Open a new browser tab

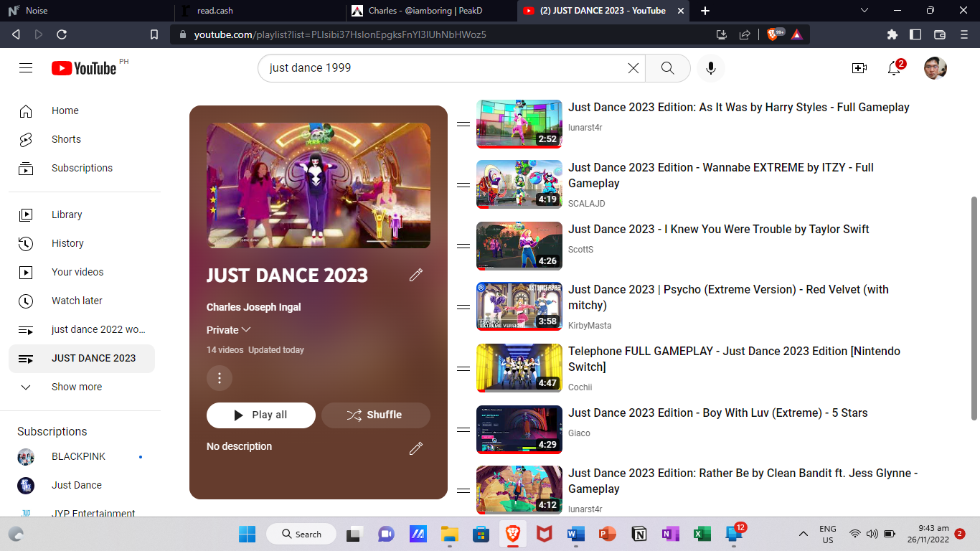click(x=705, y=11)
